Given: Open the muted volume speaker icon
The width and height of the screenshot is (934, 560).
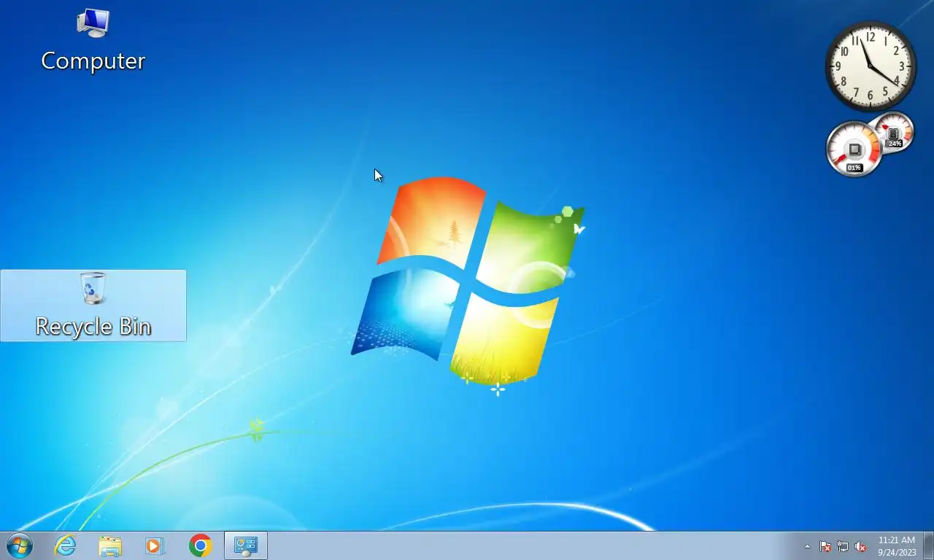Looking at the screenshot, I should (x=860, y=546).
